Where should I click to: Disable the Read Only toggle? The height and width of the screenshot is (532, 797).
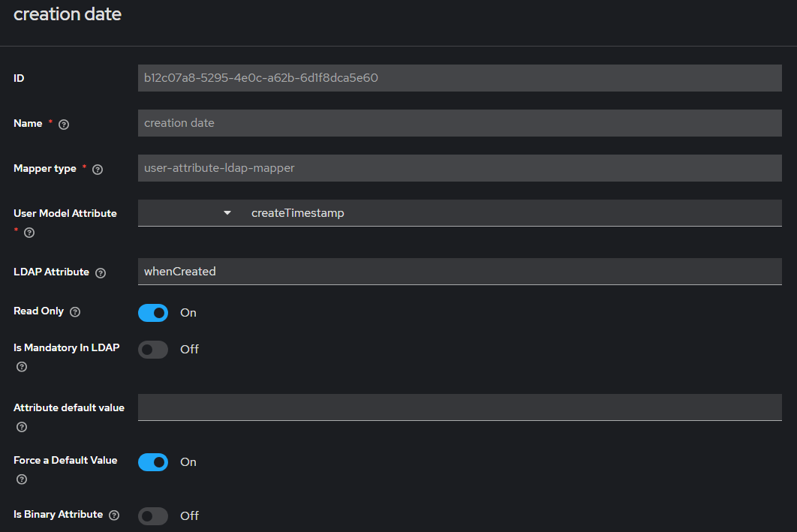click(x=153, y=313)
